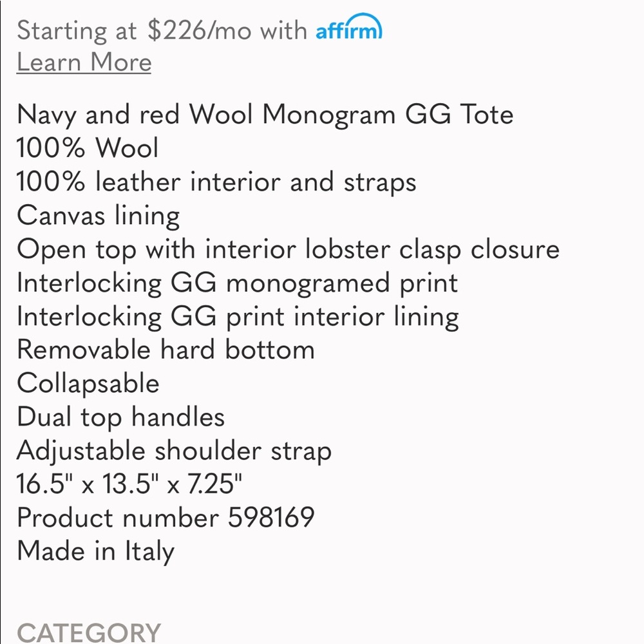The width and height of the screenshot is (644, 644).
Task: Click the 'Made in Italy' line
Action: coord(95,551)
